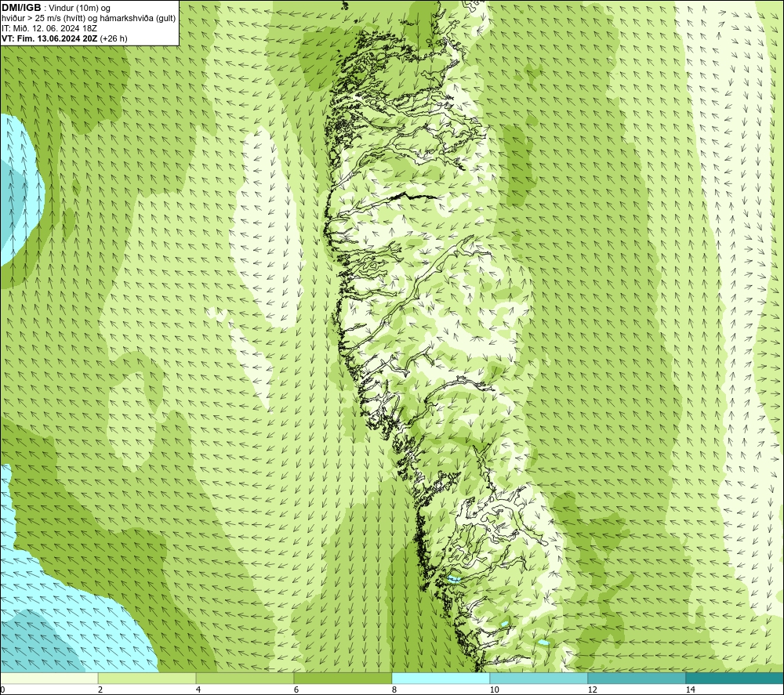Select the 14+ m/s dark teal legend swatch

tap(735, 678)
